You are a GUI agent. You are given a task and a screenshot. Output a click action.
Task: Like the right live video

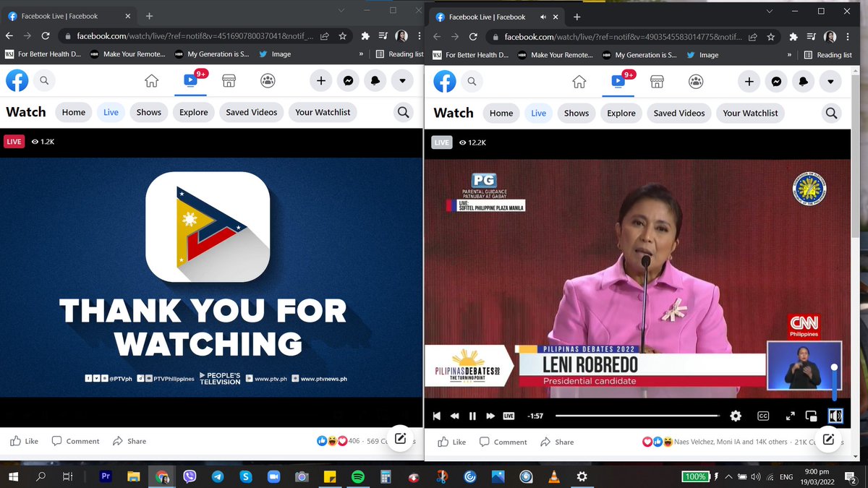[x=451, y=442]
